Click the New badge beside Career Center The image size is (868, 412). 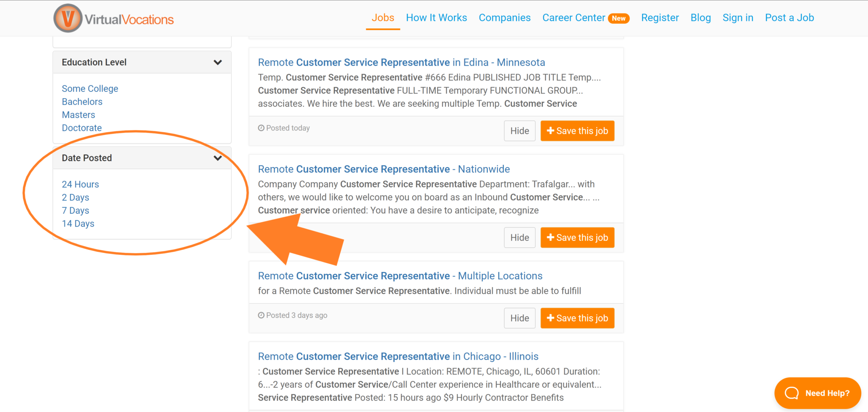pyautogui.click(x=619, y=18)
